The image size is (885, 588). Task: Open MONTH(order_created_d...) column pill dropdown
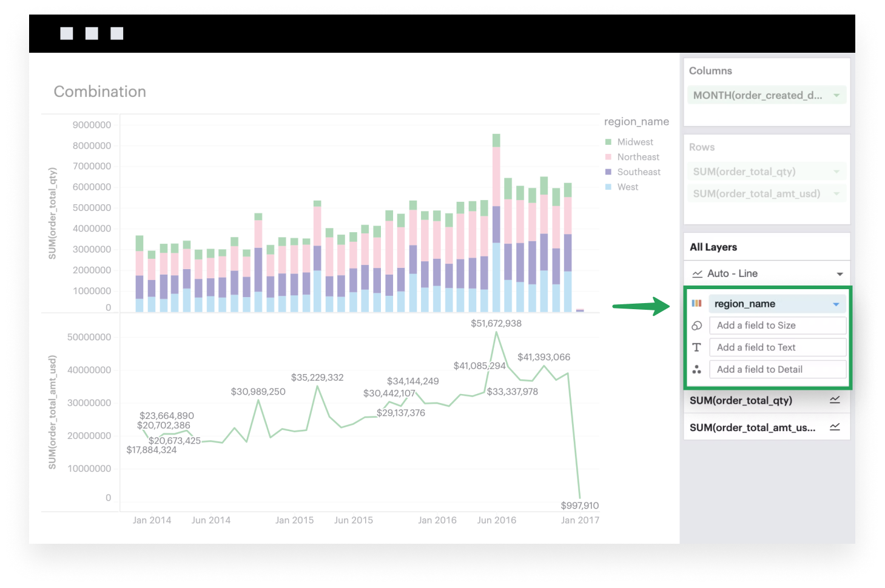[836, 95]
